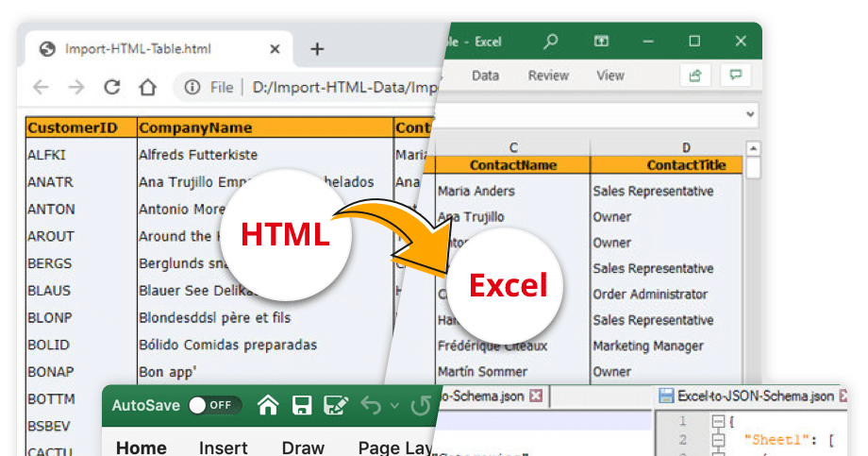
Task: Select the ANATR customer ID
Action: [x=50, y=182]
